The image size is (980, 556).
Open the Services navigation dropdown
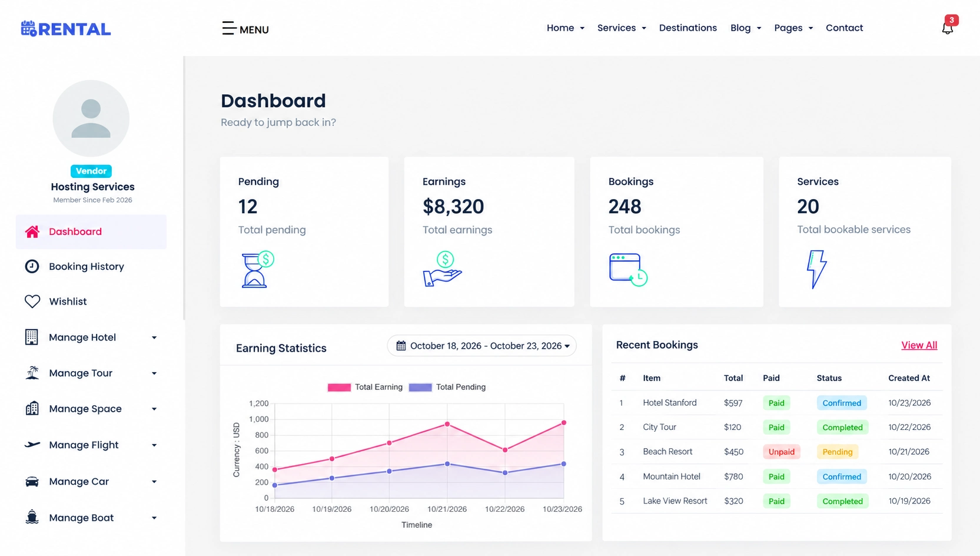point(622,28)
